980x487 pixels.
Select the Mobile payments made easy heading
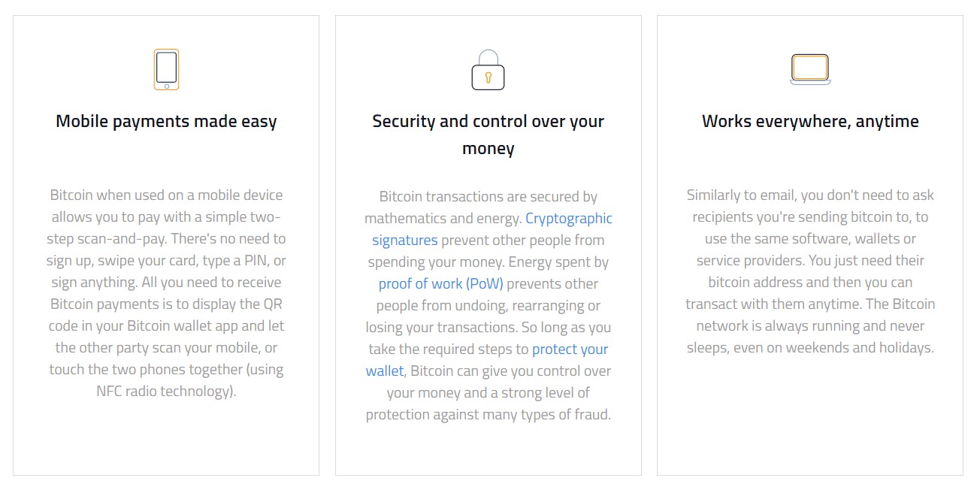166,122
